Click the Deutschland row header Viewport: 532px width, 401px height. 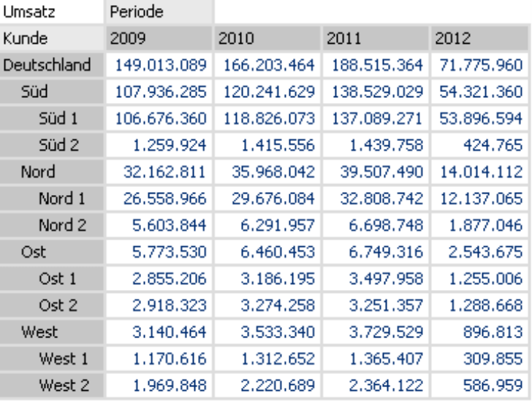(x=52, y=65)
